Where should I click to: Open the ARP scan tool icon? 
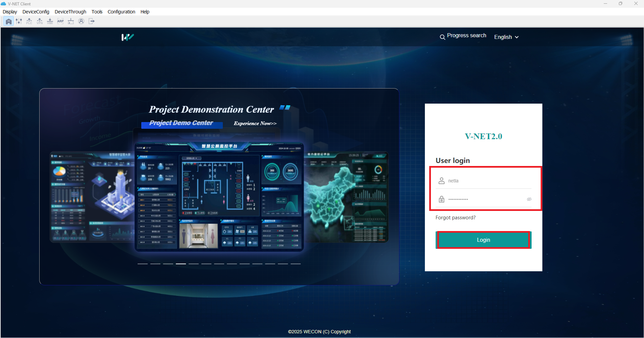tap(60, 21)
